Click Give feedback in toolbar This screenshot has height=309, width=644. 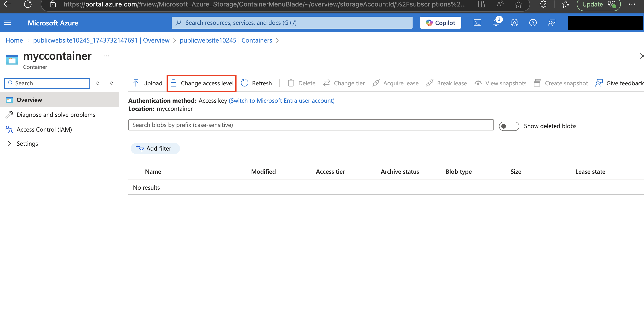click(x=619, y=83)
